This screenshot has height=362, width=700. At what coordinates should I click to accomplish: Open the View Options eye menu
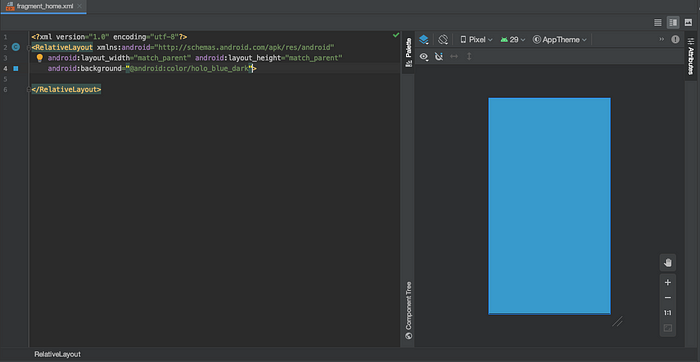tap(424, 57)
